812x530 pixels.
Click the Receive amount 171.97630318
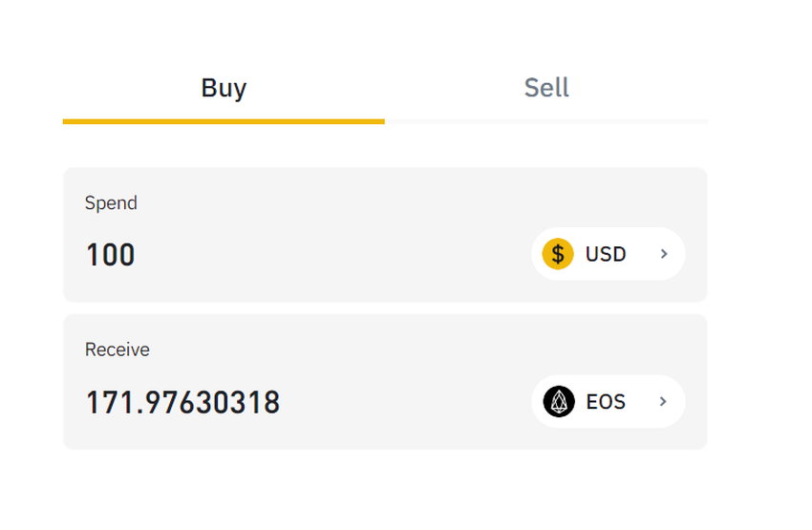pyautogui.click(x=182, y=403)
